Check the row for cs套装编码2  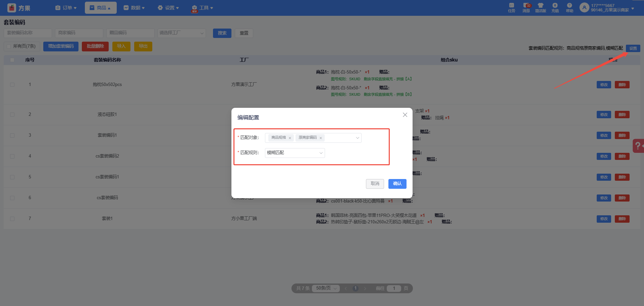[12, 156]
